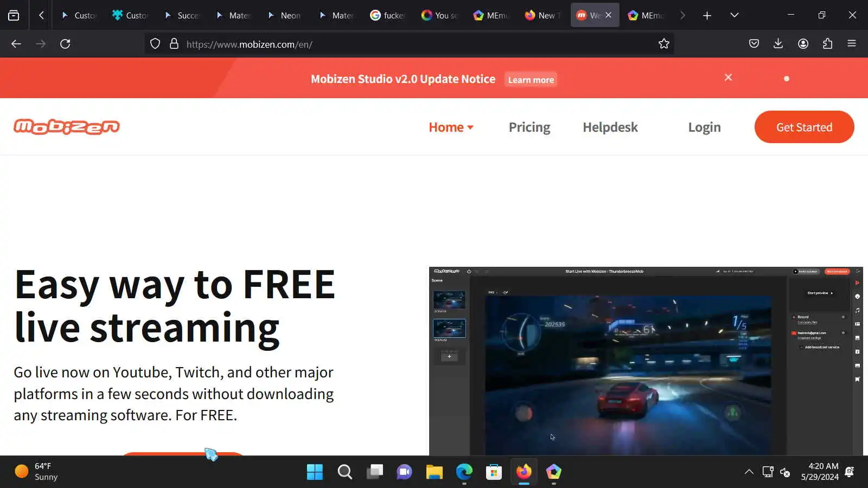Click Learn more on the update notice

[531, 80]
